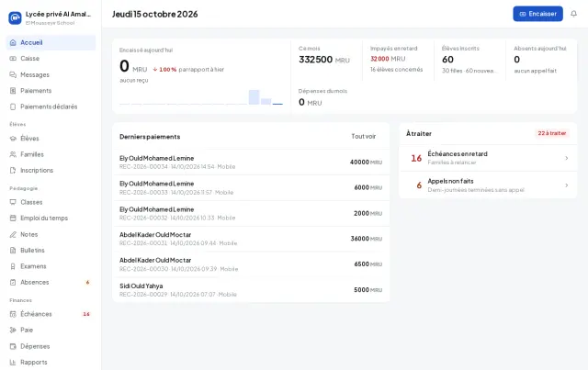The image size is (588, 370).
Task: Click the Emploi du temps calendar icon
Action: 13,219
